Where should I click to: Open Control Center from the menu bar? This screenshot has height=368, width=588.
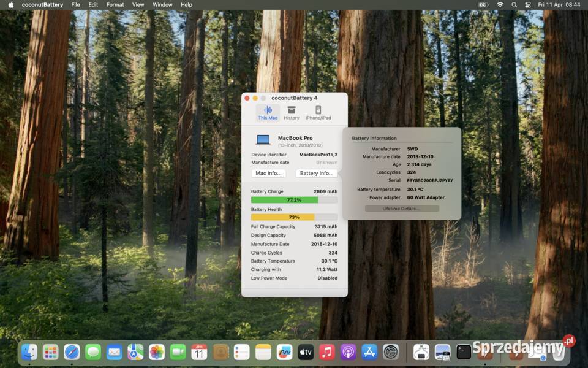(x=527, y=5)
